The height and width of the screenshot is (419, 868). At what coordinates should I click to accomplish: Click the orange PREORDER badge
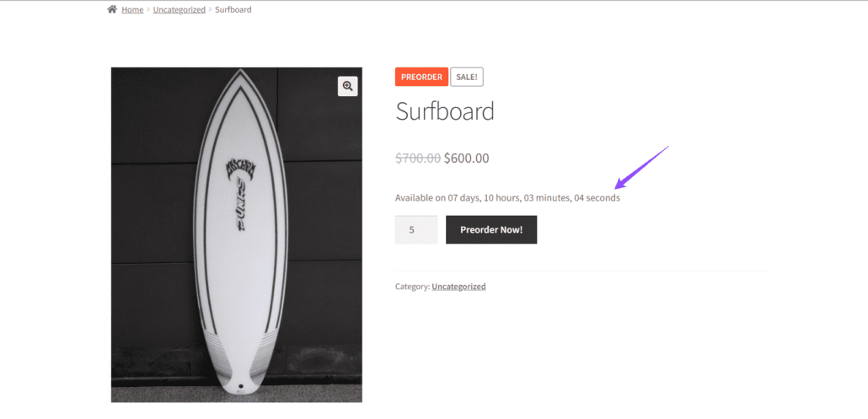(421, 77)
